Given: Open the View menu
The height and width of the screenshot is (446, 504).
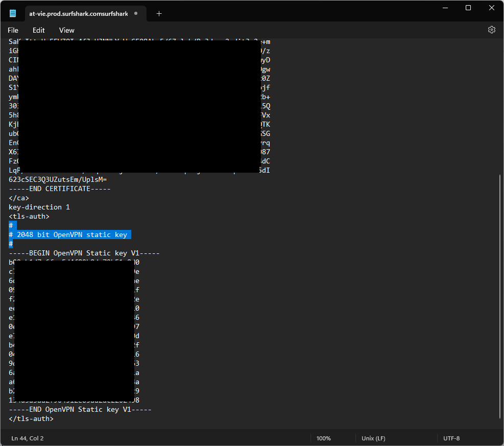Looking at the screenshot, I should pyautogui.click(x=66, y=30).
